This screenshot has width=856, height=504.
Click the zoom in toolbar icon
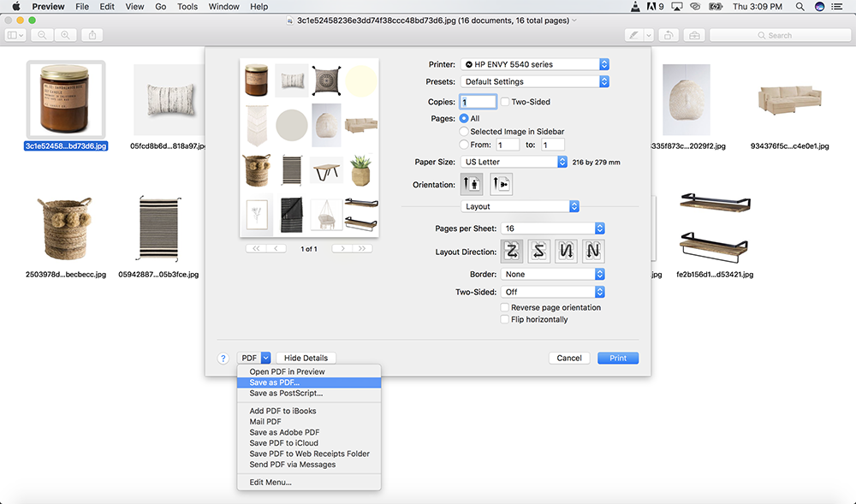click(66, 35)
